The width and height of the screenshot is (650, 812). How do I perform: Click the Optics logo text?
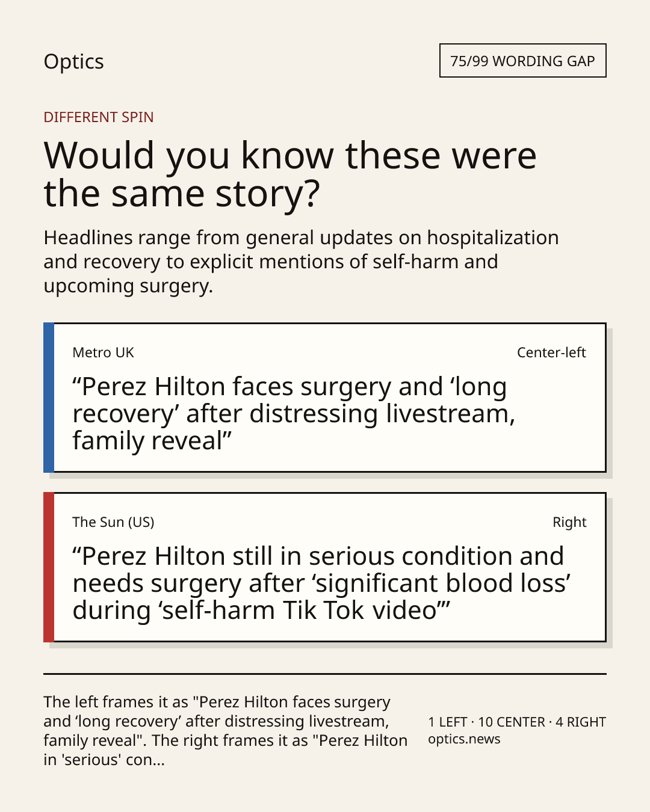click(x=73, y=61)
